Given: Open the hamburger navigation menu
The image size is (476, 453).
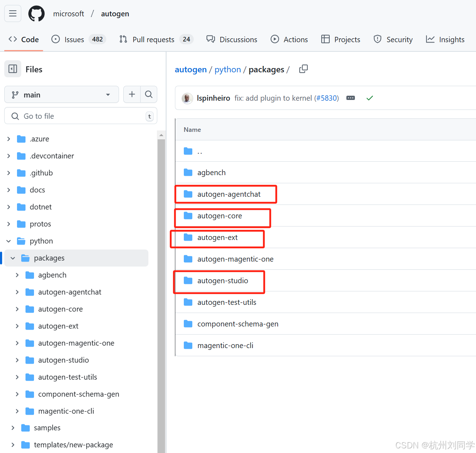Looking at the screenshot, I should coord(13,13).
